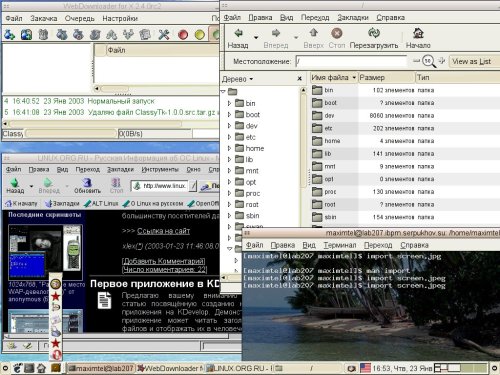Open the View as List dropdown
500x375 pixels.
pyautogui.click(x=474, y=61)
